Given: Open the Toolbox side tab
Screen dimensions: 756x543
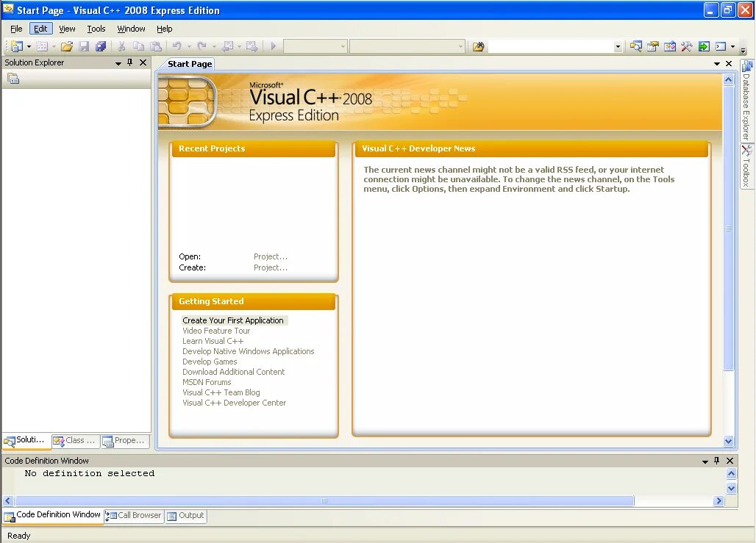Looking at the screenshot, I should [747, 167].
